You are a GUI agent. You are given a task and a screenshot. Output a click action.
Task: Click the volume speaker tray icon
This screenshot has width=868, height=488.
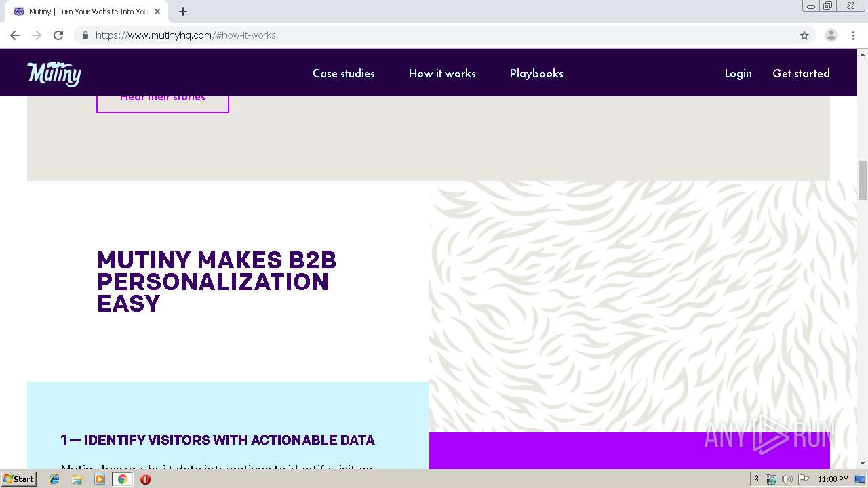click(x=787, y=479)
